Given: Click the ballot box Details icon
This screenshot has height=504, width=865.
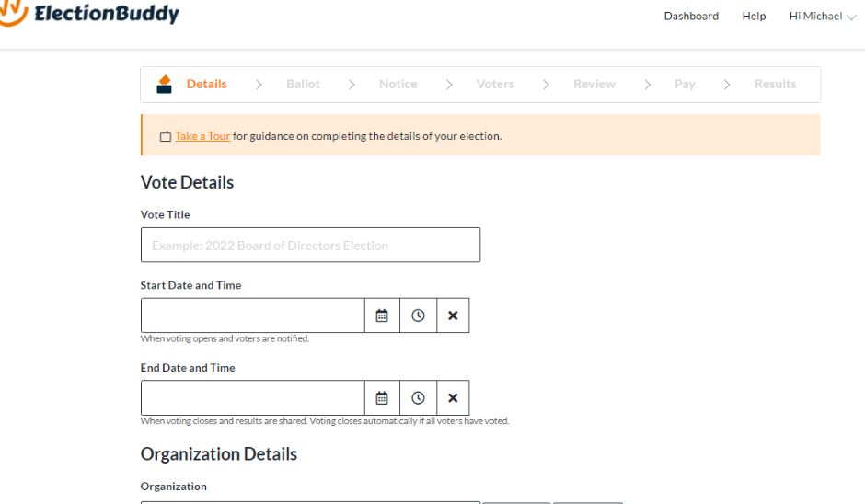Looking at the screenshot, I should (x=165, y=85).
